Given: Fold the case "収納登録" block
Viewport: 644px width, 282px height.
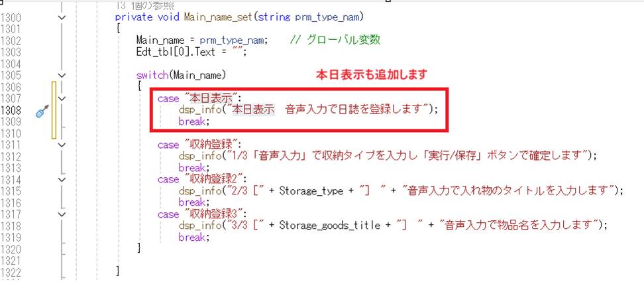Looking at the screenshot, I should (x=62, y=144).
